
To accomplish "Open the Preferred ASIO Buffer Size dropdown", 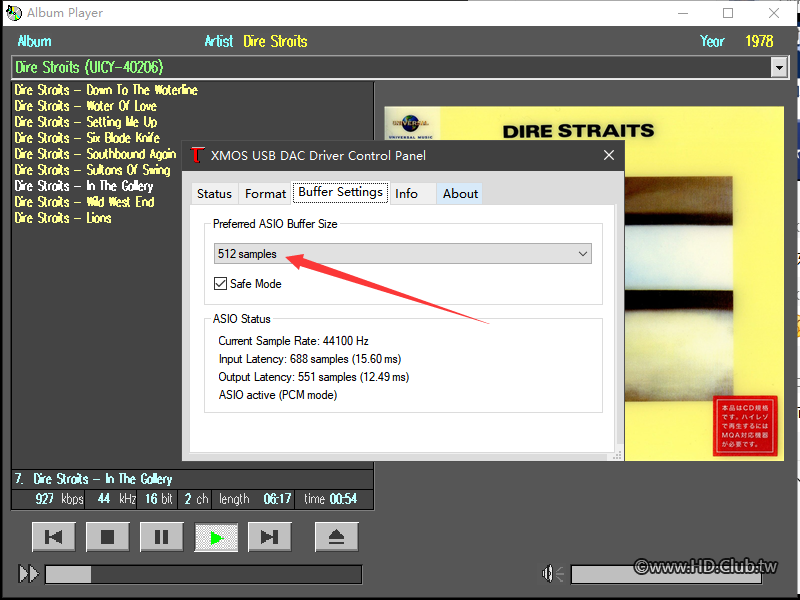I will click(403, 254).
